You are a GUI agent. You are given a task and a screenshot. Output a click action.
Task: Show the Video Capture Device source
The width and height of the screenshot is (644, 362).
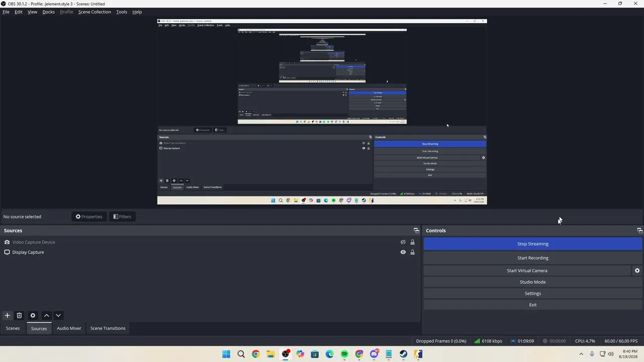coord(403,242)
